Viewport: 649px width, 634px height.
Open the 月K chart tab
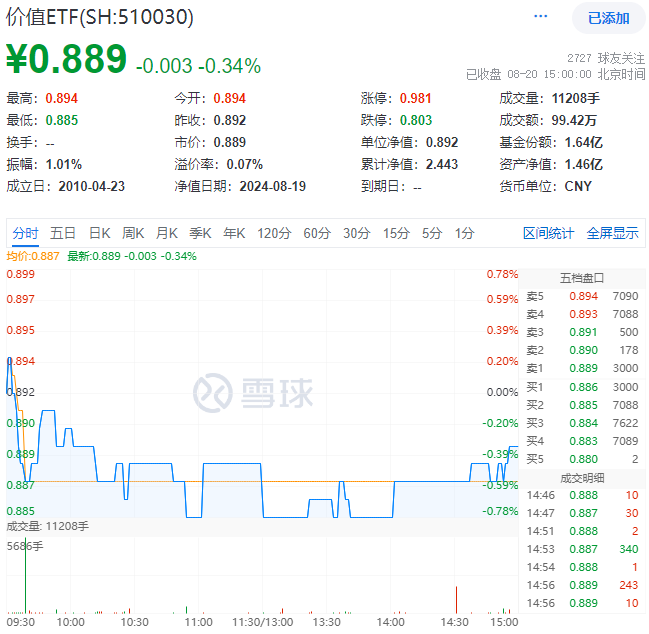[167, 233]
